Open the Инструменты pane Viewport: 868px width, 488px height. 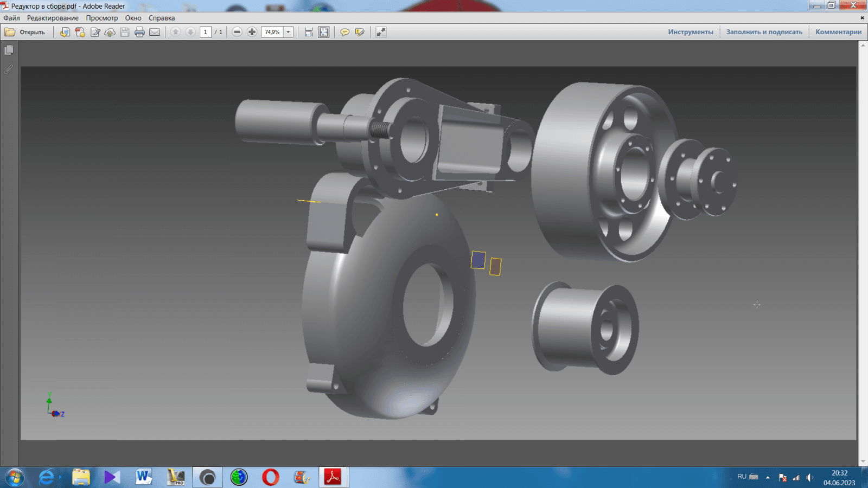tap(690, 32)
